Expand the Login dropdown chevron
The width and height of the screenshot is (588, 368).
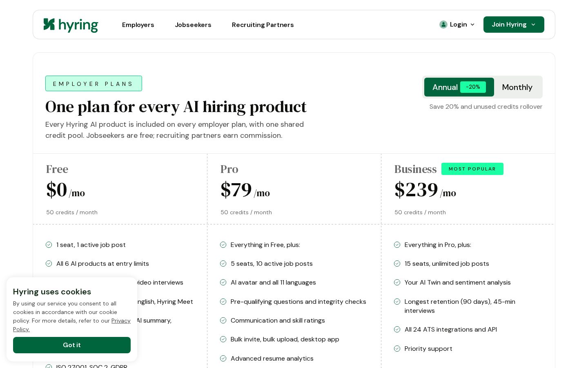point(472,25)
